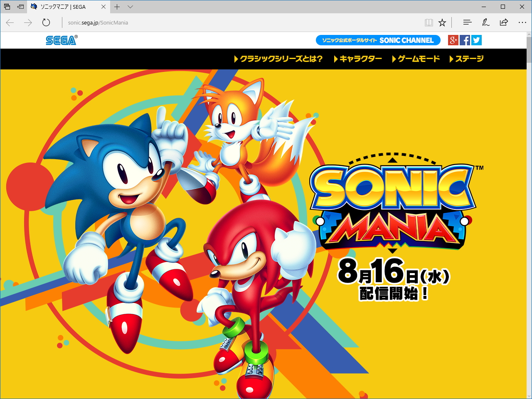Click the Google+ icon
This screenshot has height=399, width=532.
point(453,40)
